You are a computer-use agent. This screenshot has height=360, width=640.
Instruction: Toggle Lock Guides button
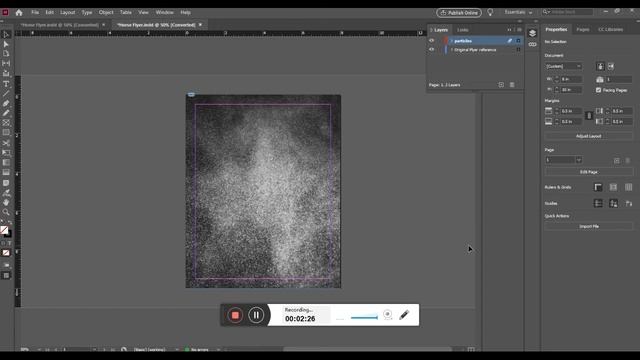click(x=613, y=203)
